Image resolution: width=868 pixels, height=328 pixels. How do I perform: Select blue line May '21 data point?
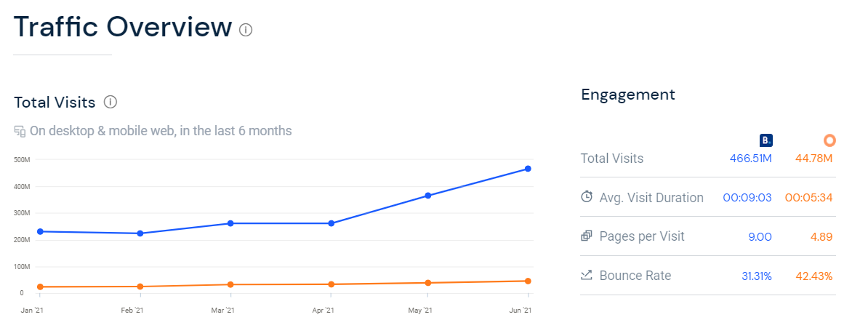point(427,196)
